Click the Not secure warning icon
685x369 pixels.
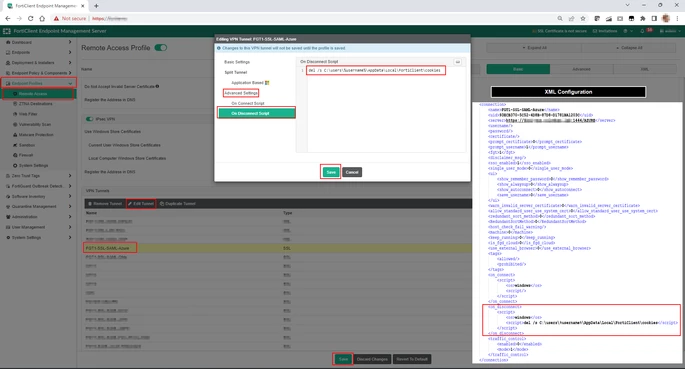click(56, 18)
